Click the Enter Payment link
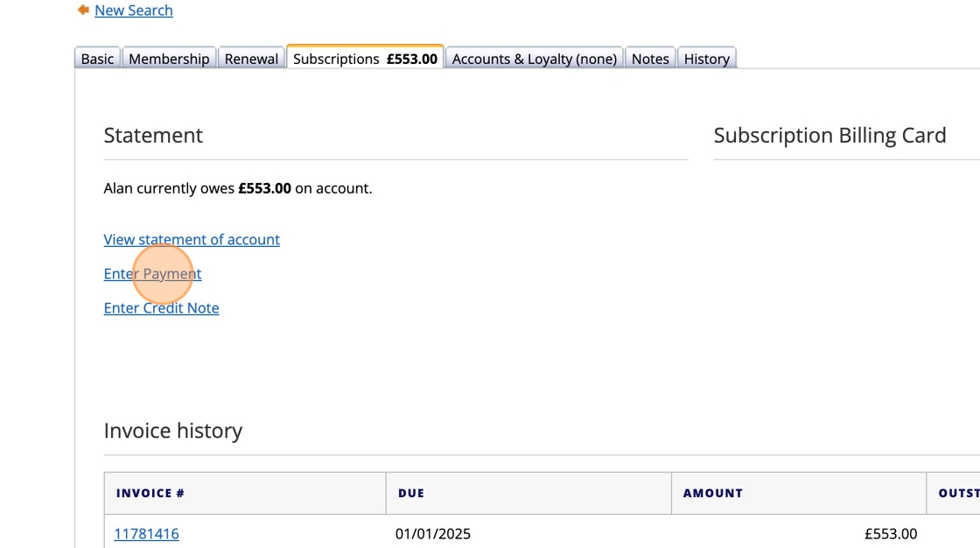The height and width of the screenshot is (548, 980). coord(152,274)
